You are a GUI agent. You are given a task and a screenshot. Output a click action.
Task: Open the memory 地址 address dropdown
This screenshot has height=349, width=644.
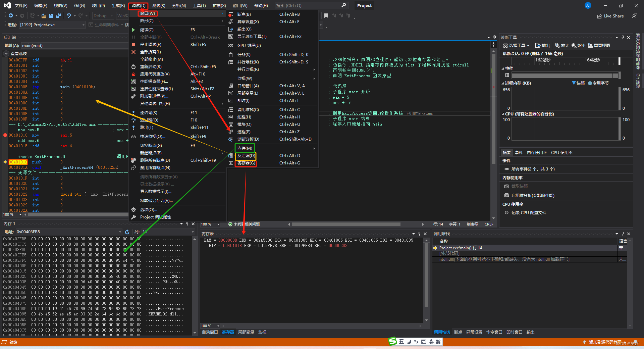pos(120,232)
